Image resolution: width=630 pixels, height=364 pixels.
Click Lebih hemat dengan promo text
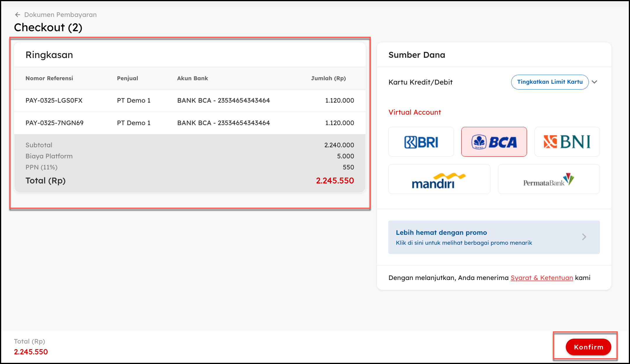pyautogui.click(x=441, y=232)
